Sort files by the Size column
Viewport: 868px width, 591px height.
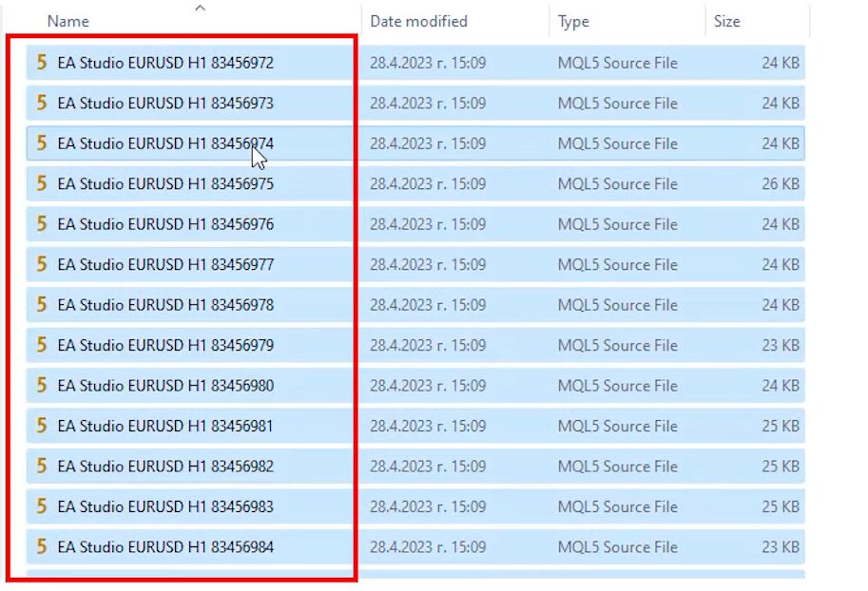pos(726,21)
